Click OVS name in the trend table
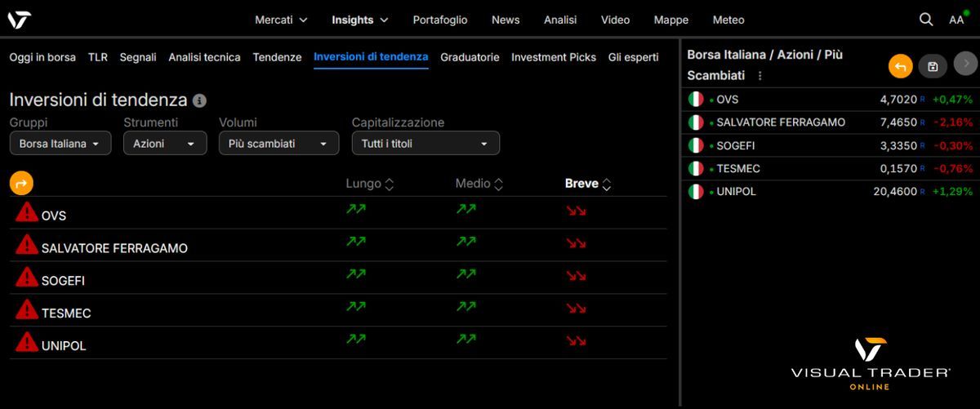This screenshot has height=409, width=980. point(54,216)
